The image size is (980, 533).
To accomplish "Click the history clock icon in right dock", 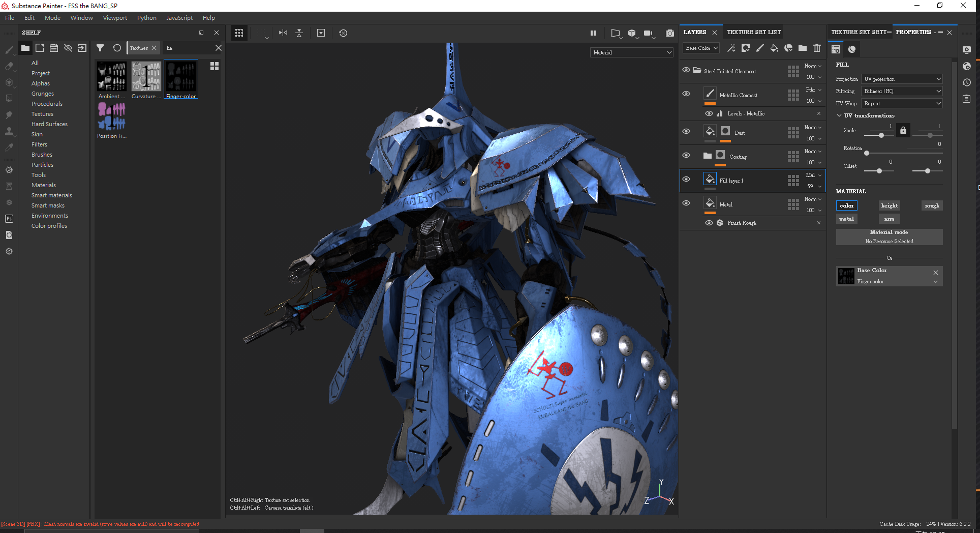I will pyautogui.click(x=967, y=82).
